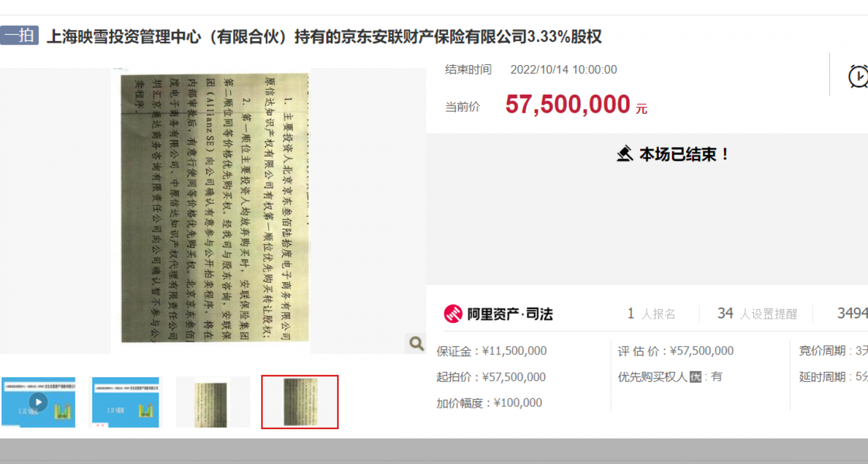This screenshot has width=868, height=464.
Task: Click the 加价幅度 ¥100,000 entry
Action: (489, 403)
